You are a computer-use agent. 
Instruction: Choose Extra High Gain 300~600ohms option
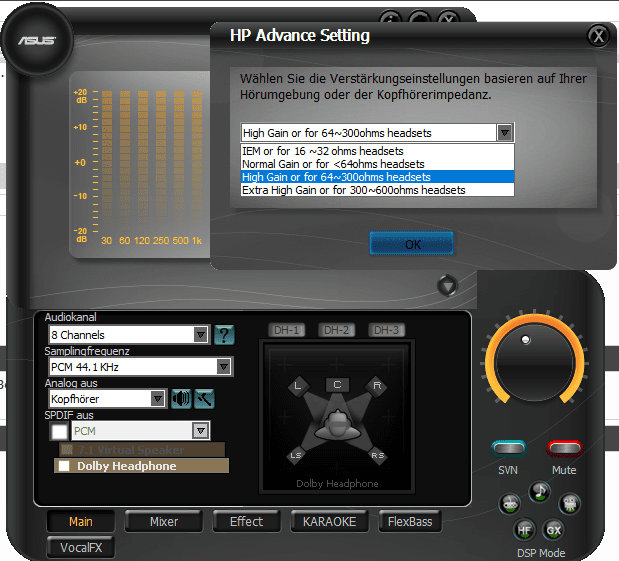click(x=377, y=190)
